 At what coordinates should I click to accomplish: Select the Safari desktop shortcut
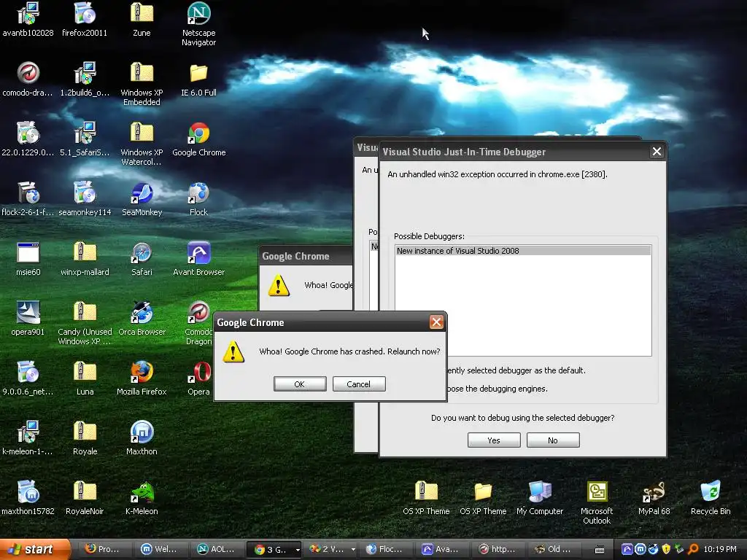142,259
